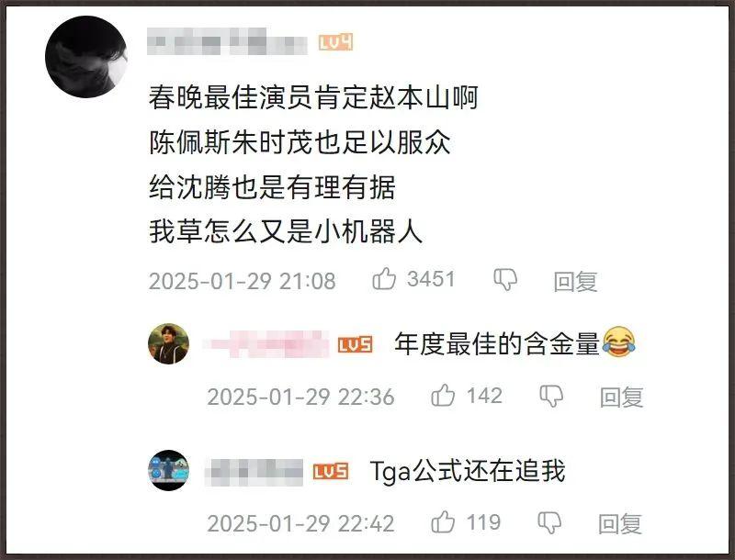The image size is (735, 560).
Task: Click the pink blurred username
Action: pos(266,344)
